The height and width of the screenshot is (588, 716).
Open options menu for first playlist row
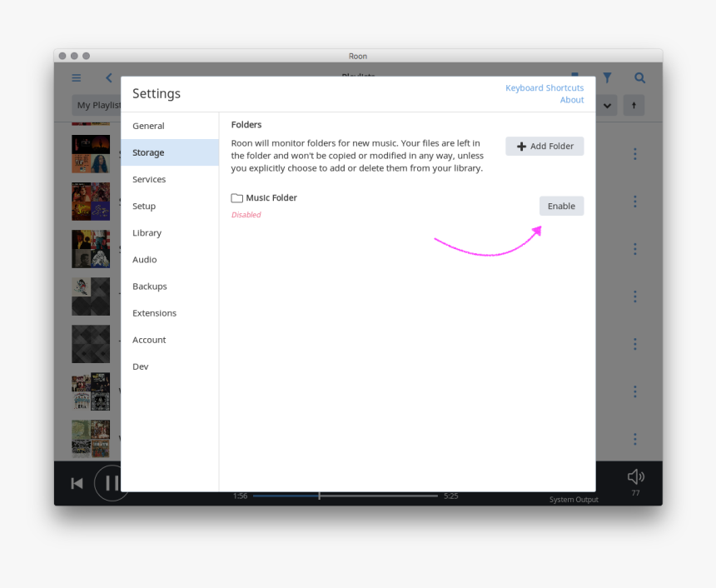tap(634, 154)
